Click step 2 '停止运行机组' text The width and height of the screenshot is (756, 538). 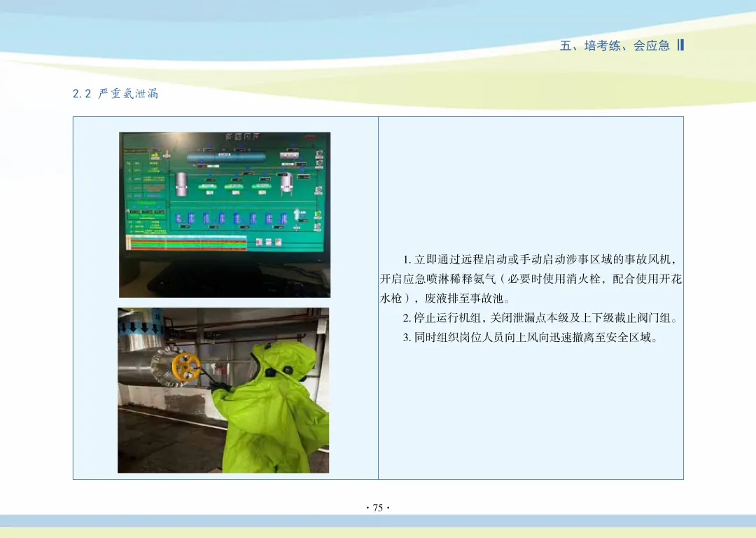pyautogui.click(x=541, y=318)
